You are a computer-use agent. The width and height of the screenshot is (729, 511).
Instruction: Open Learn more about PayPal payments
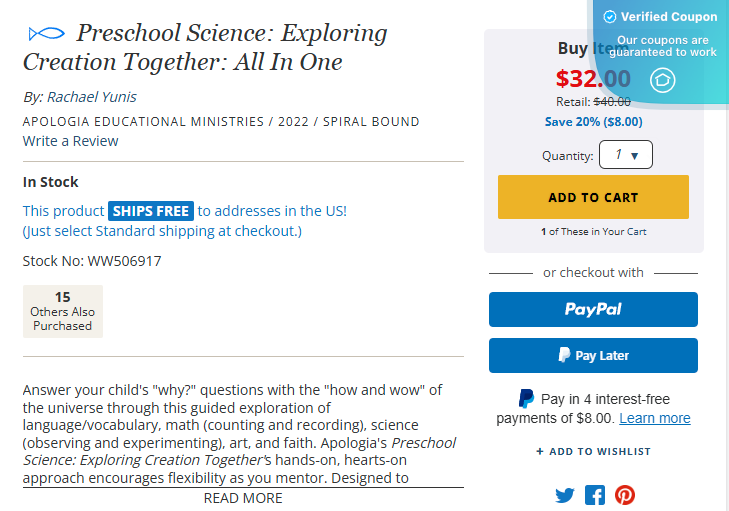pos(654,418)
